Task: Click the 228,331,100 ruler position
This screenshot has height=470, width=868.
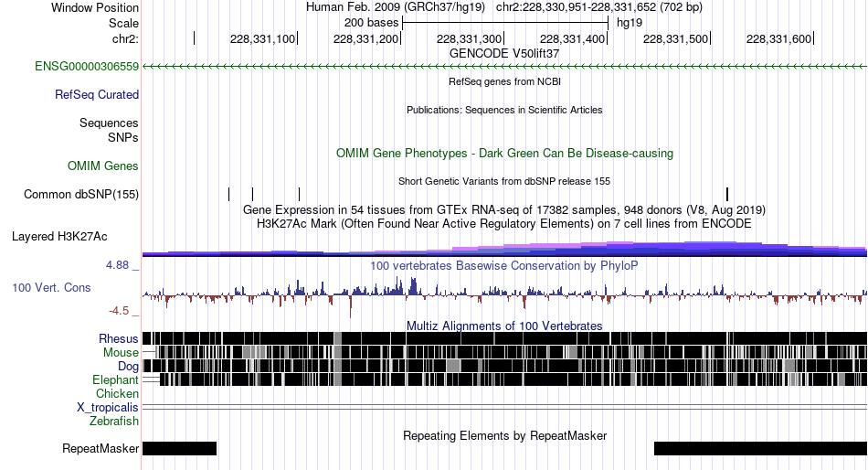Action: click(262, 38)
